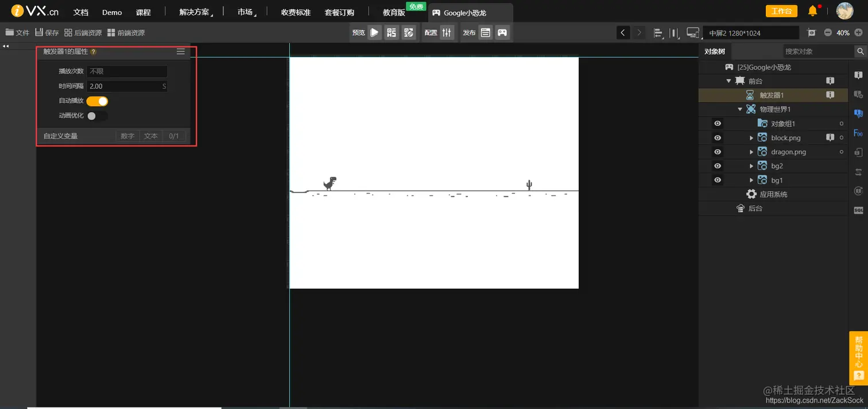Hide dragon.png with its eye icon
Screen dimensions: 868x409
(x=717, y=152)
